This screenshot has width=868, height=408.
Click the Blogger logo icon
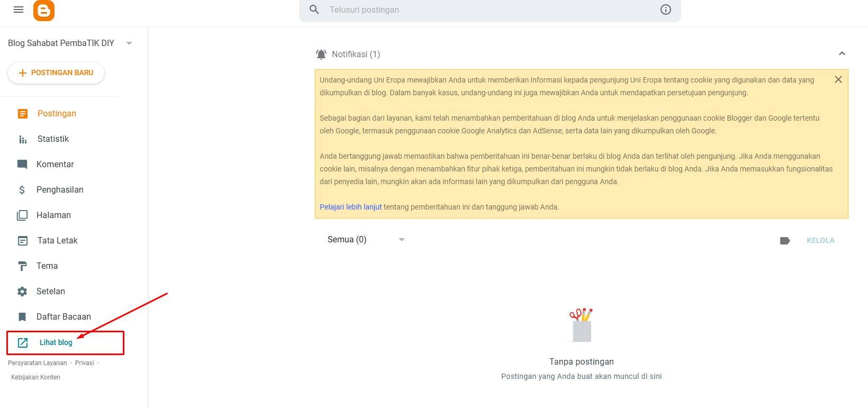(x=44, y=10)
